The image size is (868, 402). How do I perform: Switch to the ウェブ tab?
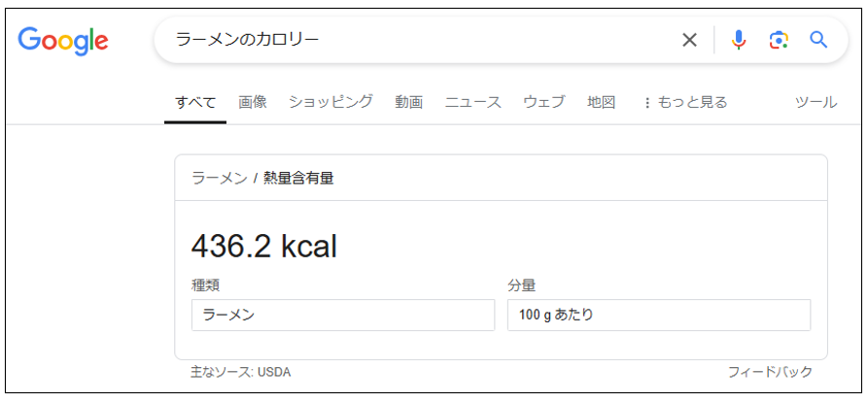pos(544,102)
